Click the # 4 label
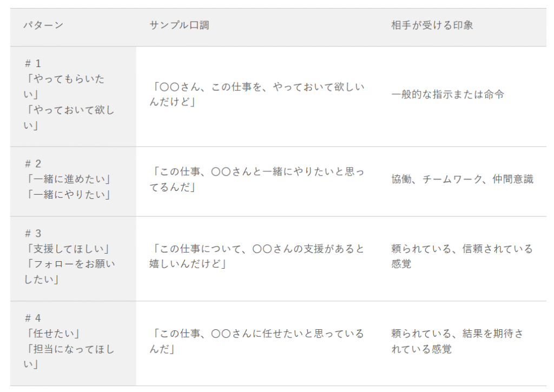The width and height of the screenshot is (554, 392). pos(33,318)
